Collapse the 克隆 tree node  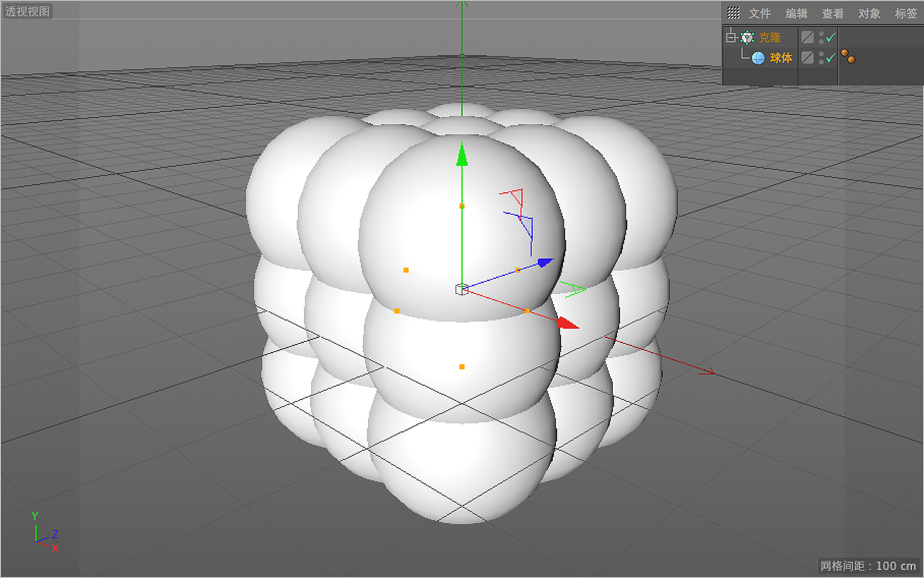point(731,38)
